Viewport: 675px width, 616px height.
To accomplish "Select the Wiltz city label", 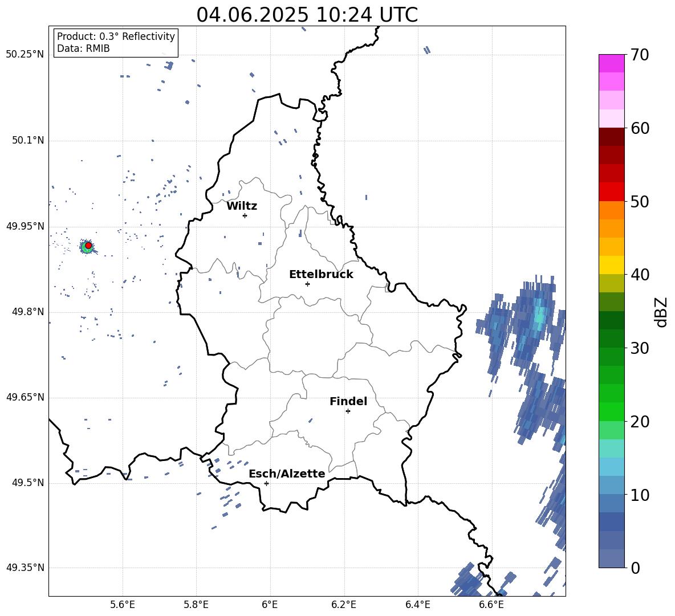I will coord(242,206).
